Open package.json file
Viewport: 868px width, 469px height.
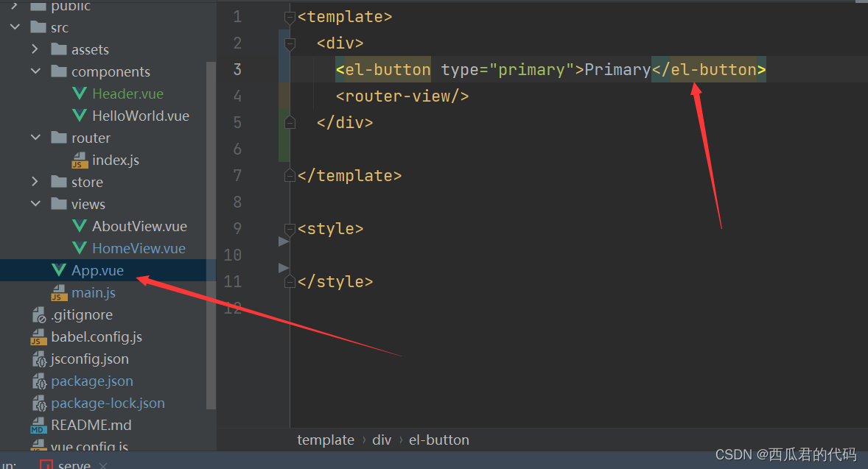[x=92, y=381]
